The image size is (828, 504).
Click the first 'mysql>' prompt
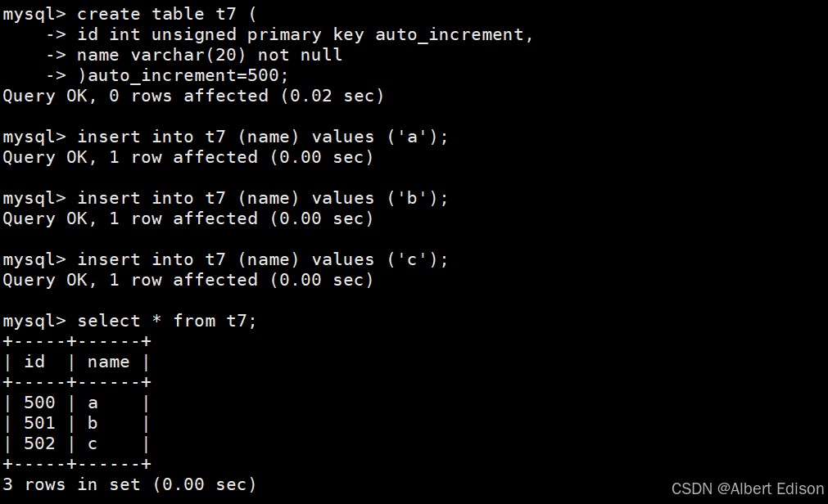coord(34,14)
